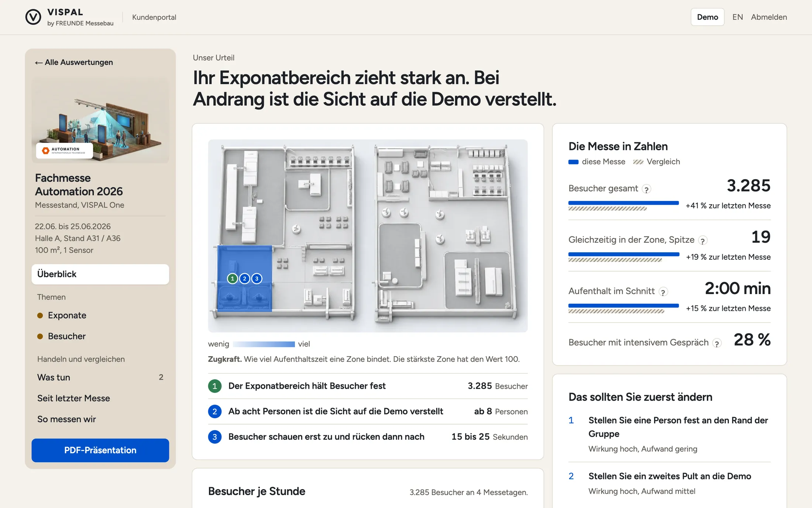Click the 3.285 visitor total value
Screen dimensions: 812x508
[749, 185]
